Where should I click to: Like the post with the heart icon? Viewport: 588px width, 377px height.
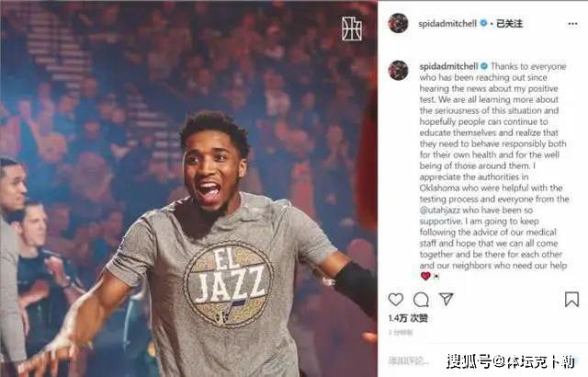pos(396,300)
